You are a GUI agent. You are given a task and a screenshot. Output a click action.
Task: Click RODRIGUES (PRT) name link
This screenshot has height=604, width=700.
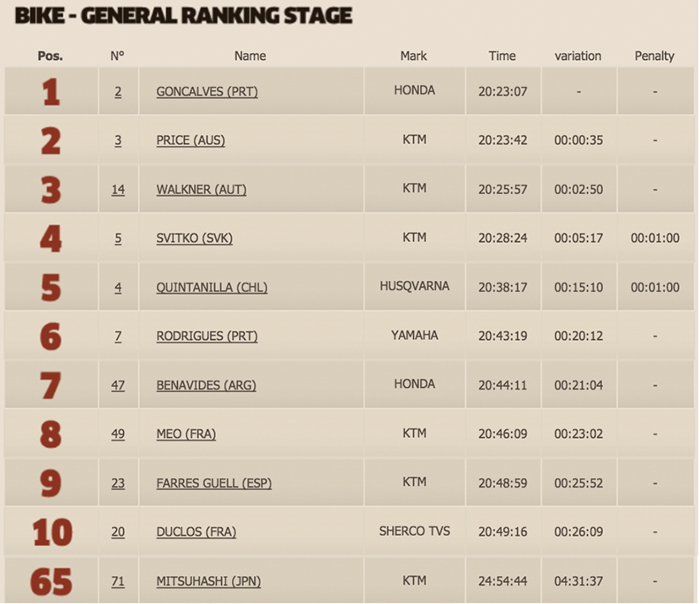(x=207, y=336)
